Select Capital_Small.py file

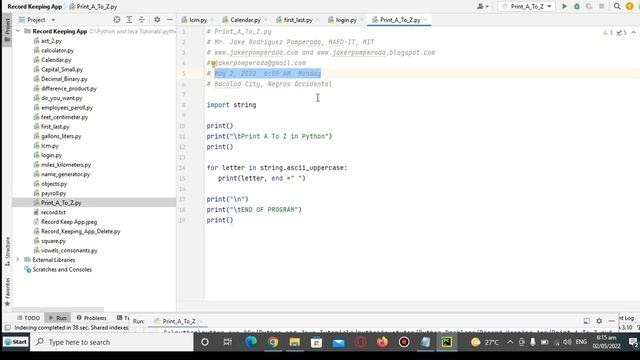pyautogui.click(x=62, y=69)
